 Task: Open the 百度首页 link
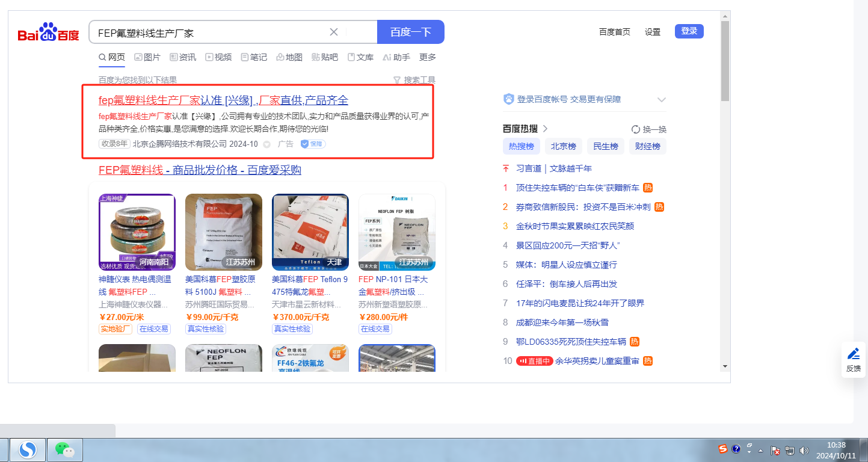tap(615, 32)
